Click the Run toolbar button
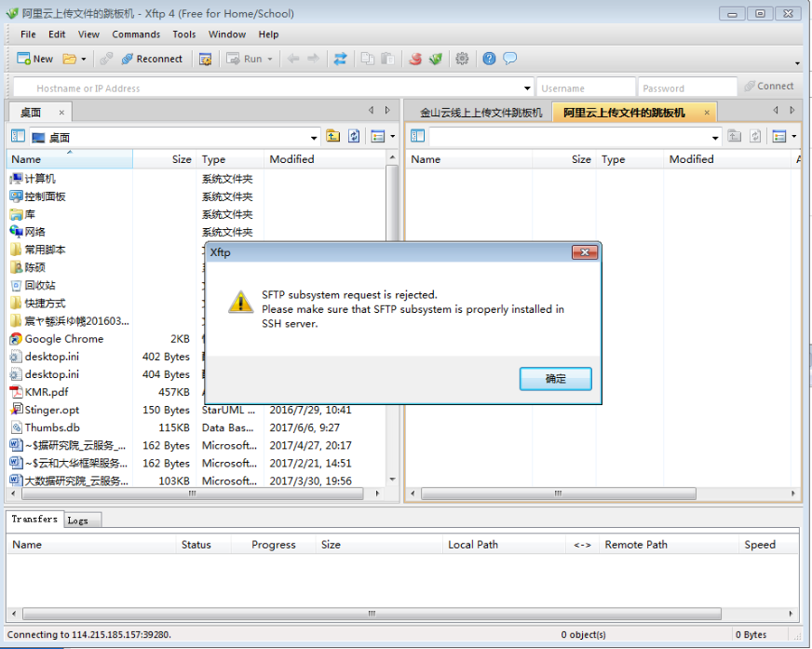The width and height of the screenshot is (812, 649). pos(244,59)
